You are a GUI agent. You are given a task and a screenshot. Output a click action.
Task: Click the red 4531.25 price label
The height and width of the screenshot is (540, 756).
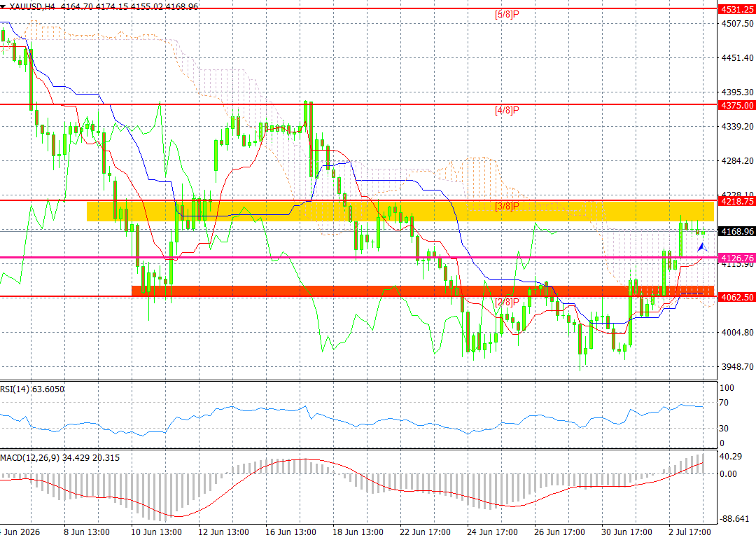[x=736, y=9]
